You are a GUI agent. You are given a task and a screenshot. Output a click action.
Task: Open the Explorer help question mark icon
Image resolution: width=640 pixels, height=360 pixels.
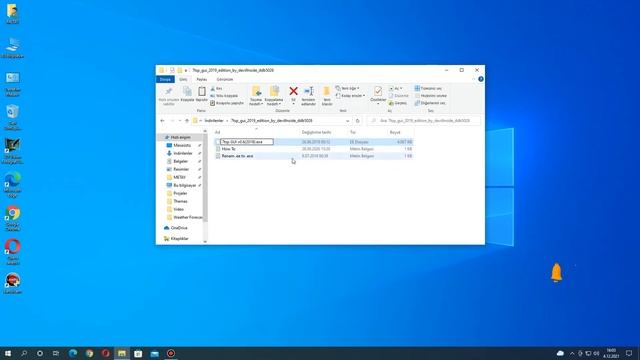pos(481,79)
